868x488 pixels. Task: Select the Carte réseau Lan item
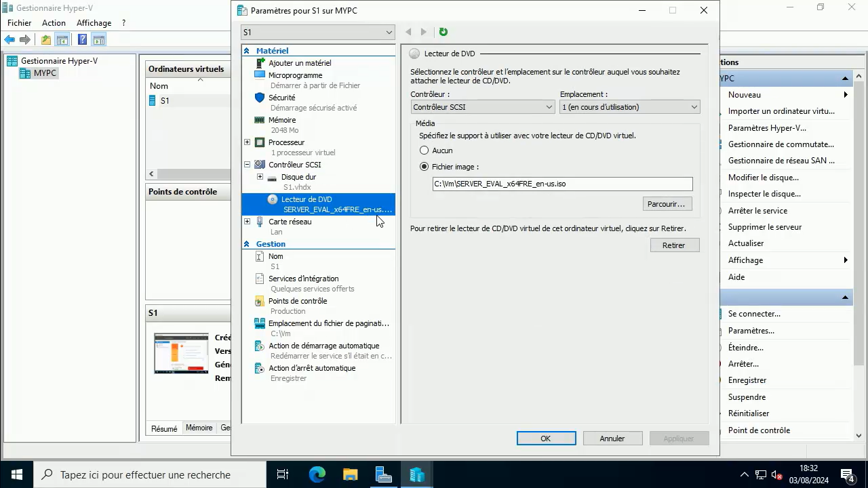pos(290,222)
